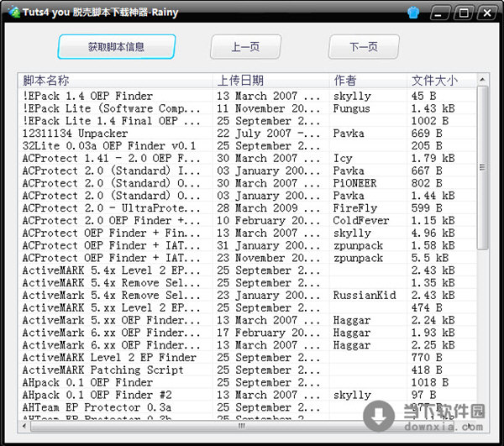Click horizontal scrollbar left arrow

click(x=24, y=427)
